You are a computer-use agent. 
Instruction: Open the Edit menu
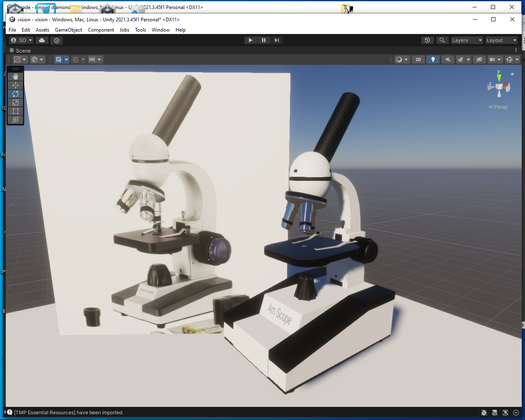tap(26, 30)
